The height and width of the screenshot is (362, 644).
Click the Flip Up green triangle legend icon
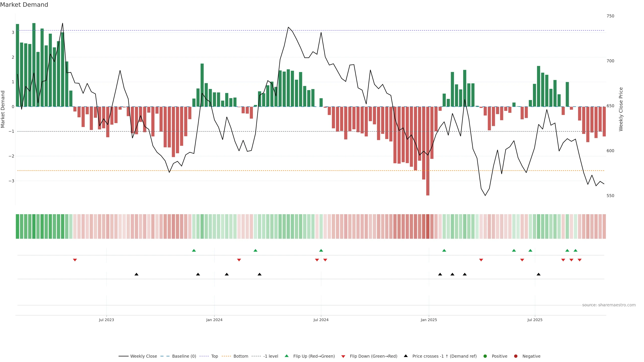(286, 356)
